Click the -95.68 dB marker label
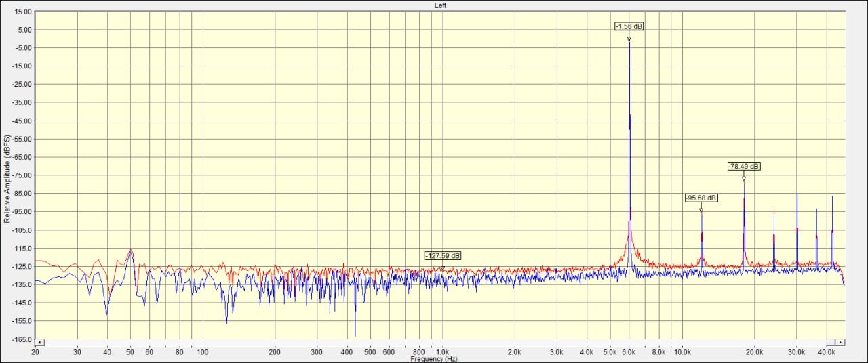The image size is (868, 363). click(701, 198)
